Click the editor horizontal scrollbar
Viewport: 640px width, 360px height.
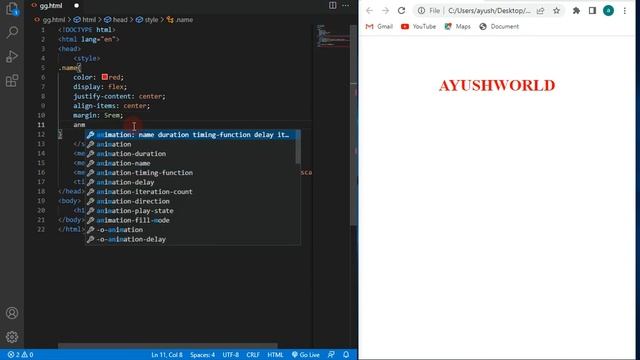click(x=167, y=346)
